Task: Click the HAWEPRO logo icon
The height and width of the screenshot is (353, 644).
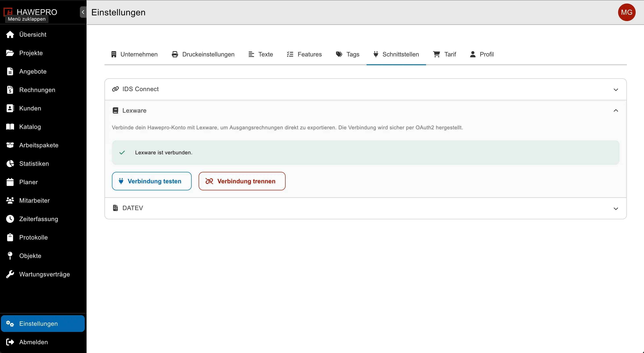Action: (8, 12)
